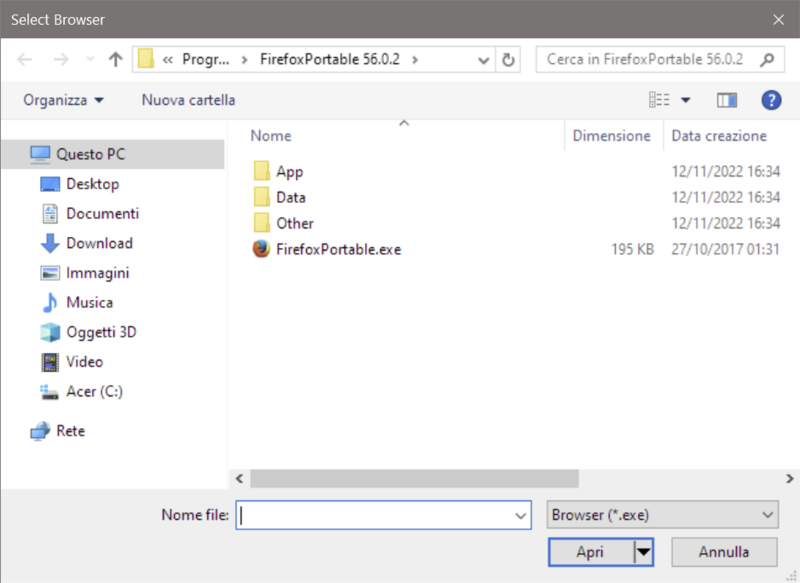Toggle the preview pane
This screenshot has width=800, height=583.
pos(727,100)
